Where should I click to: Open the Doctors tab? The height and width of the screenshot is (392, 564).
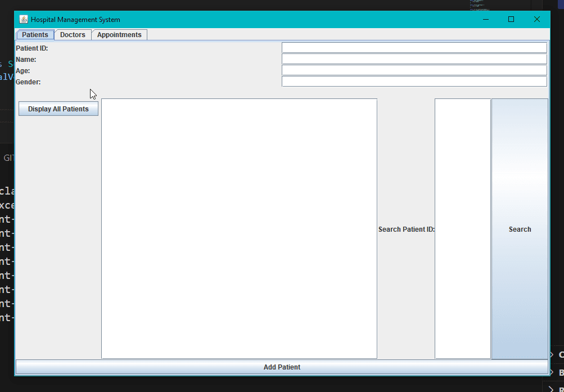(73, 35)
